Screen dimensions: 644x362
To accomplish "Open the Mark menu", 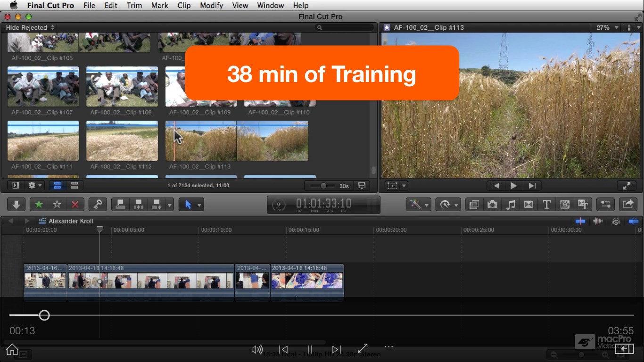I will (160, 5).
